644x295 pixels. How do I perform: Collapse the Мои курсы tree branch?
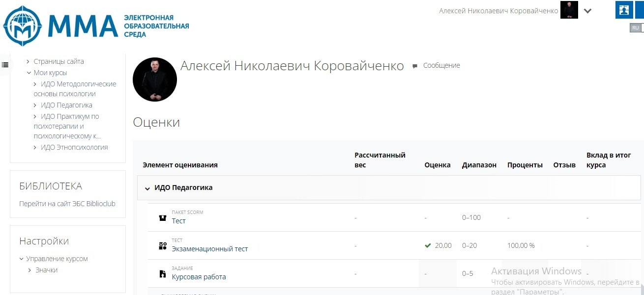click(29, 72)
